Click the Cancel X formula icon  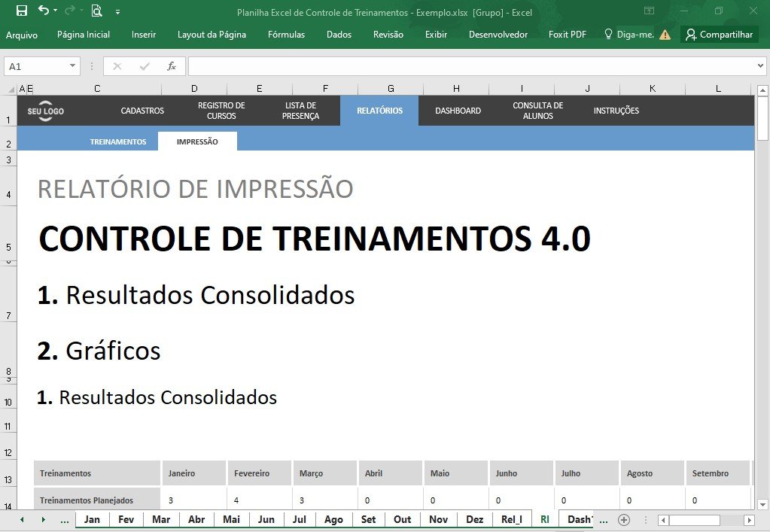coord(117,66)
